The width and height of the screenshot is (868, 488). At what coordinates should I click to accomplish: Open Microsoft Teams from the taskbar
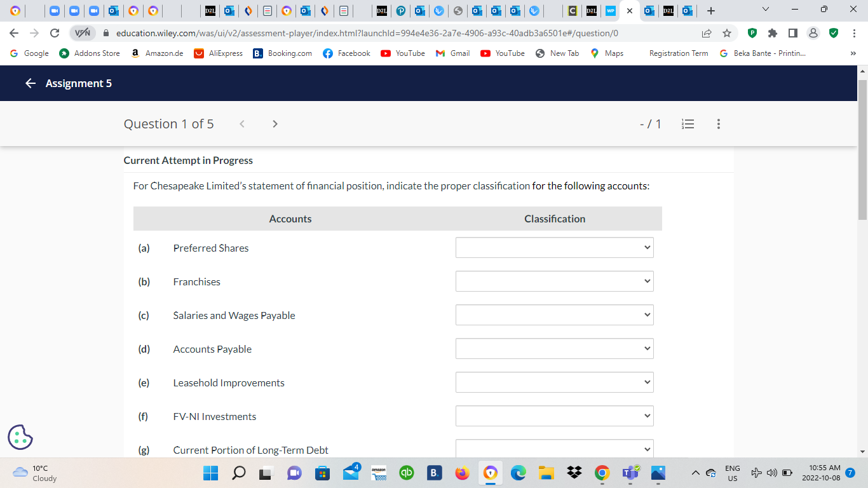(630, 473)
